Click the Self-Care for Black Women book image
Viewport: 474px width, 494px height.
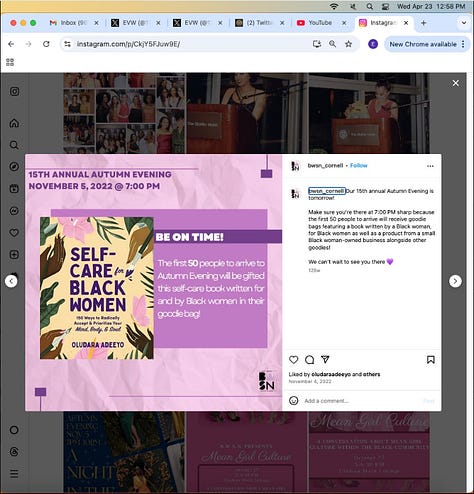click(x=97, y=288)
